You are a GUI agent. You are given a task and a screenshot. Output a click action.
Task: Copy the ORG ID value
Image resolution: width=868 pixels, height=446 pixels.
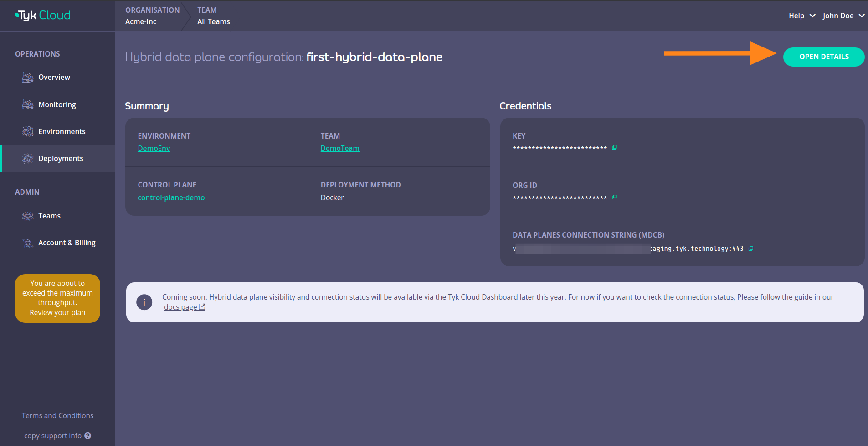tap(614, 197)
